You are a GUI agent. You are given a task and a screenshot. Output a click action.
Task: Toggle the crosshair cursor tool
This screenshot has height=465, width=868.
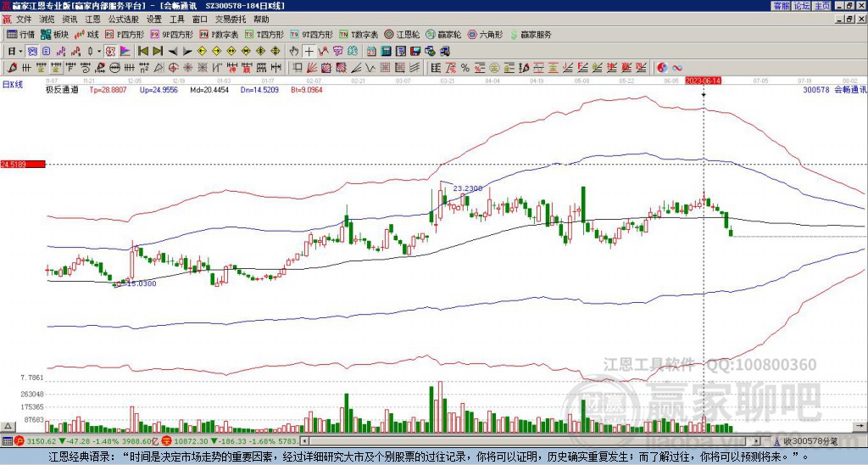click(309, 52)
